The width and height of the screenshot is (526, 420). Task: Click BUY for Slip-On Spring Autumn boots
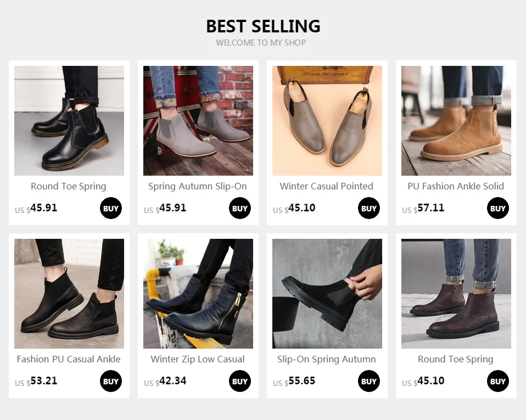(368, 381)
